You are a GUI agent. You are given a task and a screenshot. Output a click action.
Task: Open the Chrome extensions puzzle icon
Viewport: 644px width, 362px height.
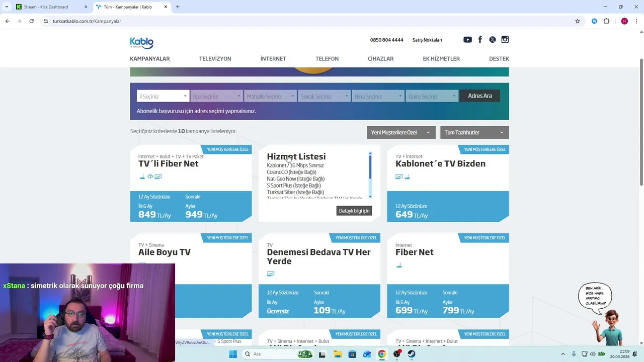pyautogui.click(x=606, y=21)
